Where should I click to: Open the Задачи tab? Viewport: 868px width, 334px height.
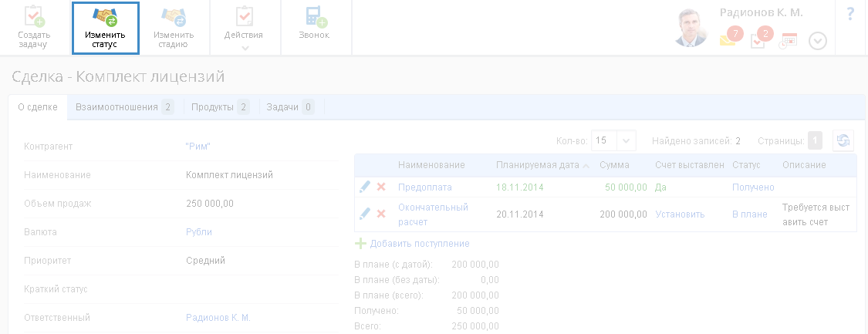(289, 107)
